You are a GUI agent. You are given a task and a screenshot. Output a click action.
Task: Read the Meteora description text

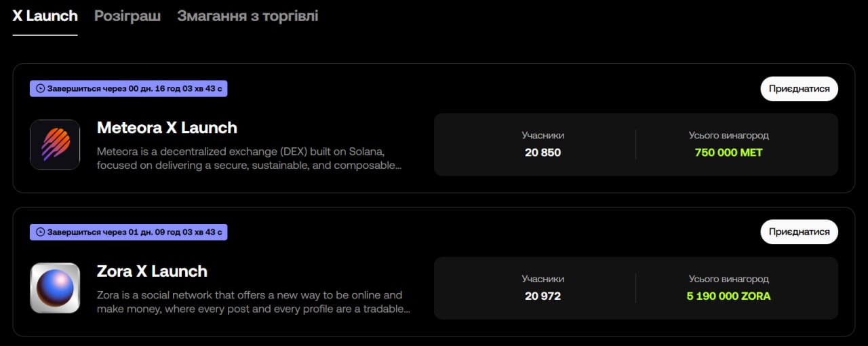(x=249, y=158)
